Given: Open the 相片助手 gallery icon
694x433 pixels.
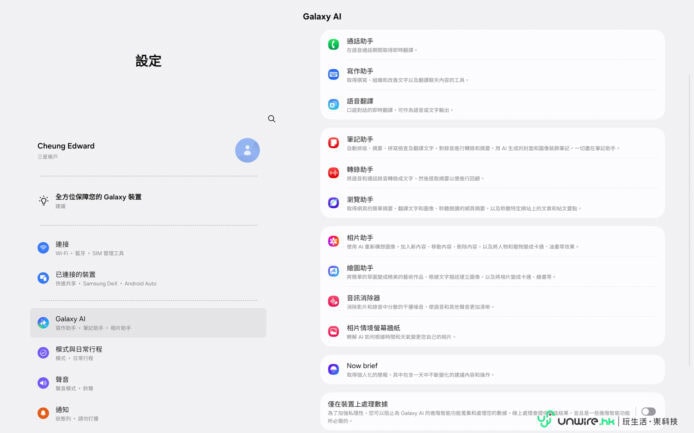Looking at the screenshot, I should [x=333, y=241].
